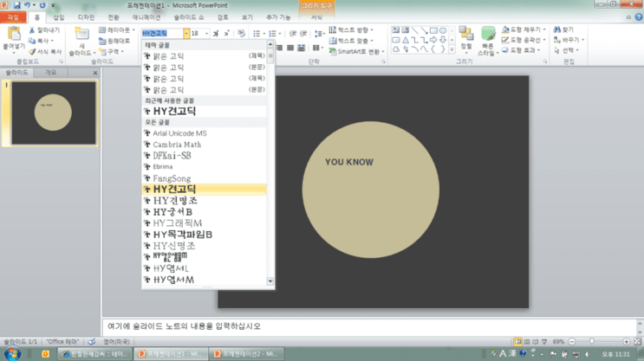Image resolution: width=644 pixels, height=361 pixels.
Task: Open the Insert (삽입) ribbon tab
Action: click(59, 17)
